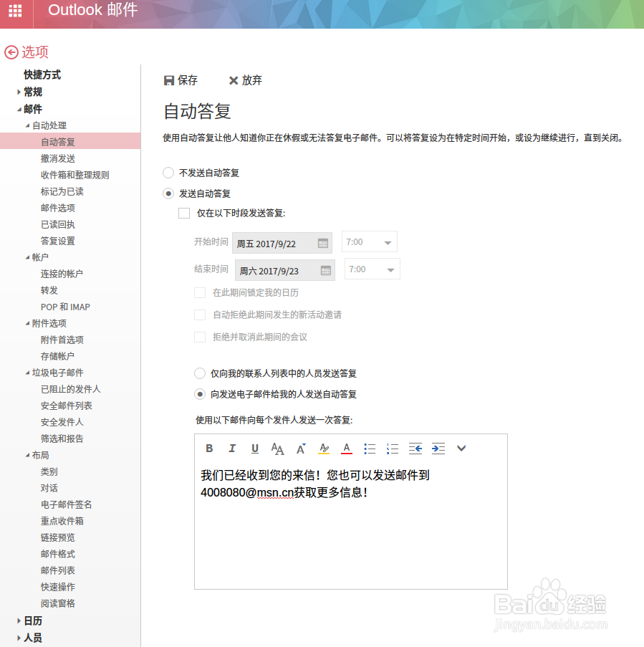
Task: Expand the 常规 tree section
Action: pos(19,92)
